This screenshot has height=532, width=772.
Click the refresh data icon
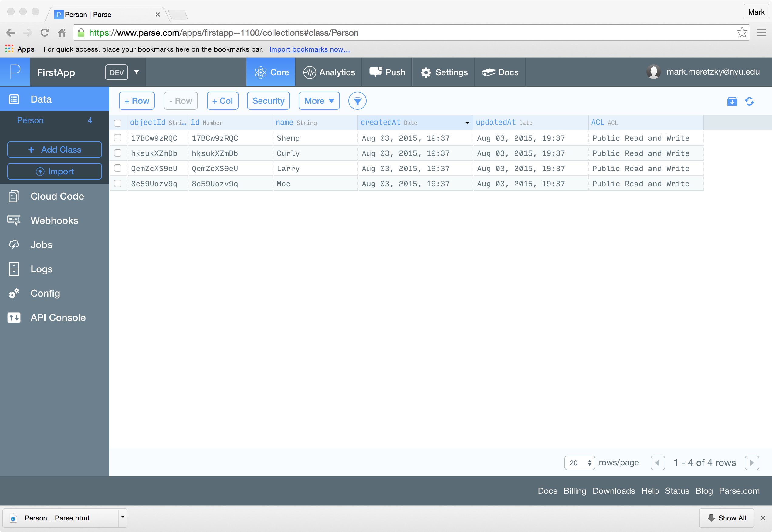tap(749, 101)
